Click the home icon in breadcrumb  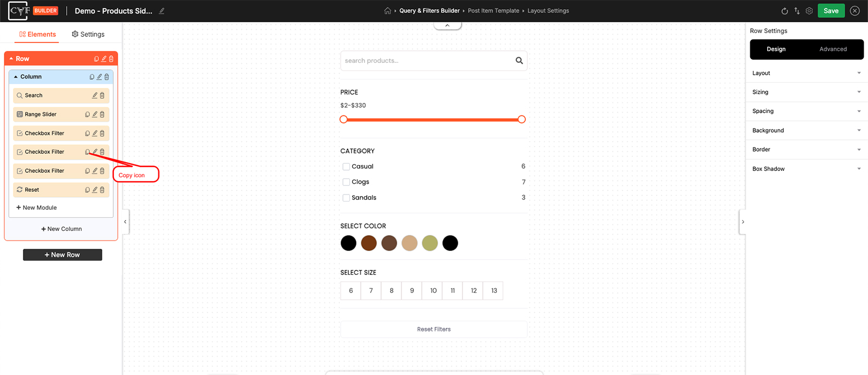click(387, 11)
